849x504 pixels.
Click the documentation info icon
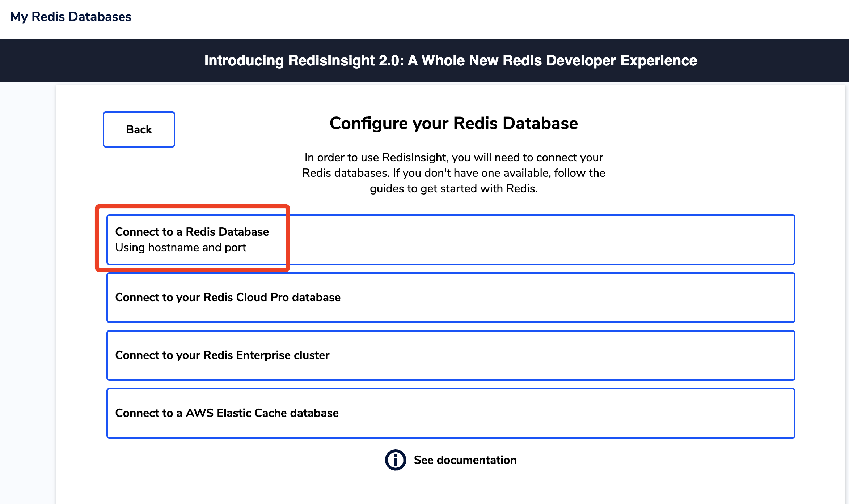(396, 460)
